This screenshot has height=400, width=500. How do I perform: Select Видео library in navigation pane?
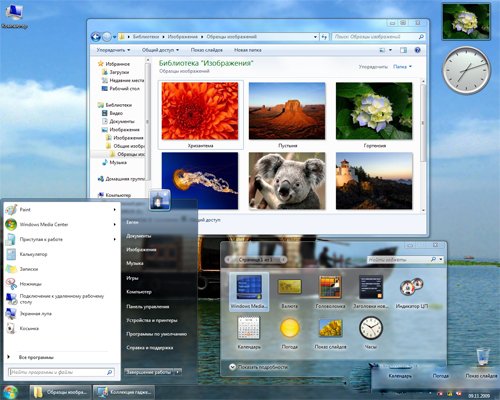pyautogui.click(x=112, y=113)
